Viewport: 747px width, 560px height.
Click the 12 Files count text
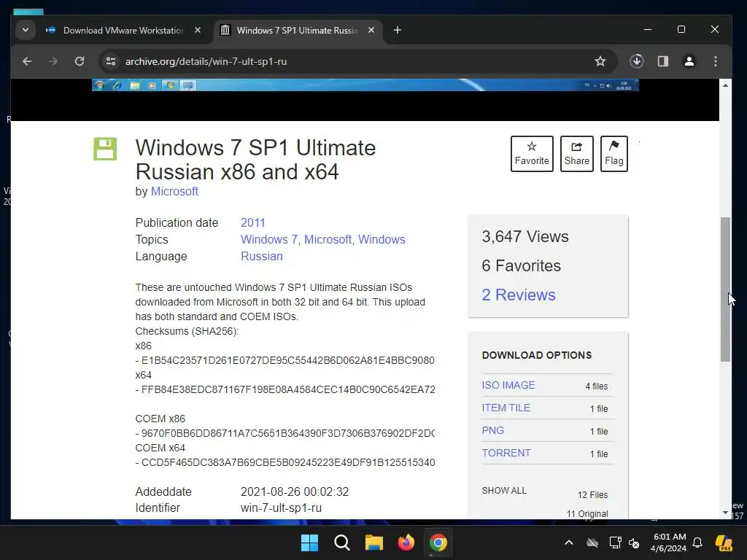(592, 495)
